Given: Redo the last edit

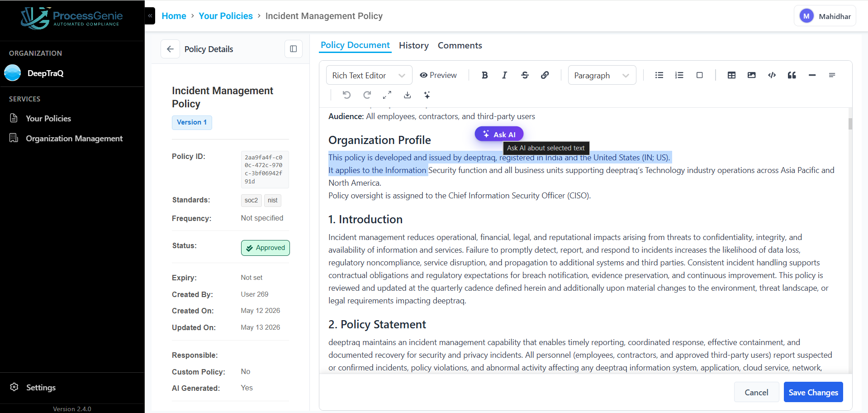Looking at the screenshot, I should (x=367, y=95).
